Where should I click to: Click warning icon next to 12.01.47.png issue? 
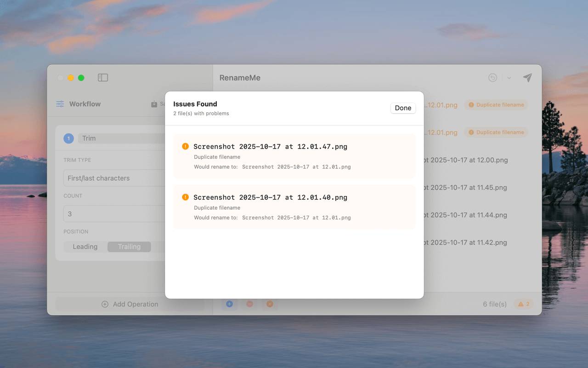[x=185, y=146]
